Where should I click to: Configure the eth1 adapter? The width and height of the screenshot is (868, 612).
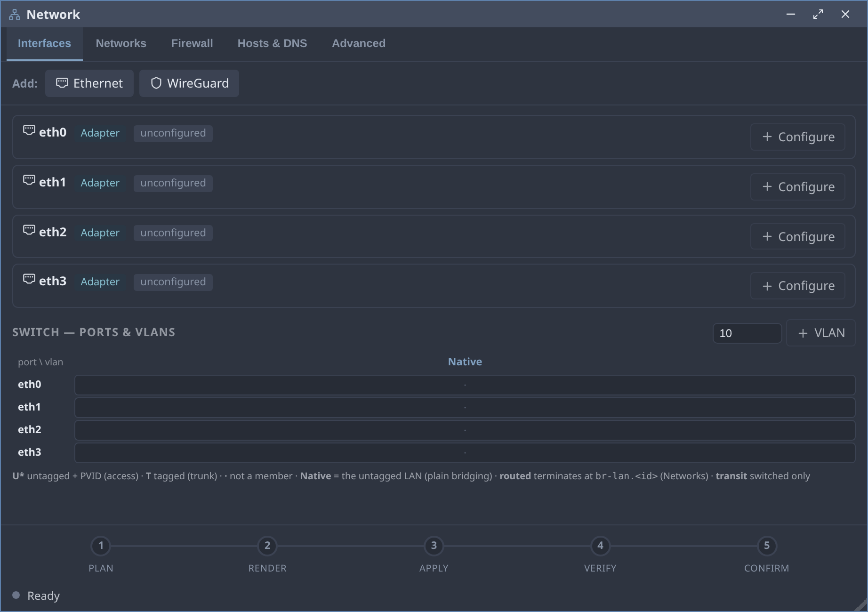[x=798, y=187]
